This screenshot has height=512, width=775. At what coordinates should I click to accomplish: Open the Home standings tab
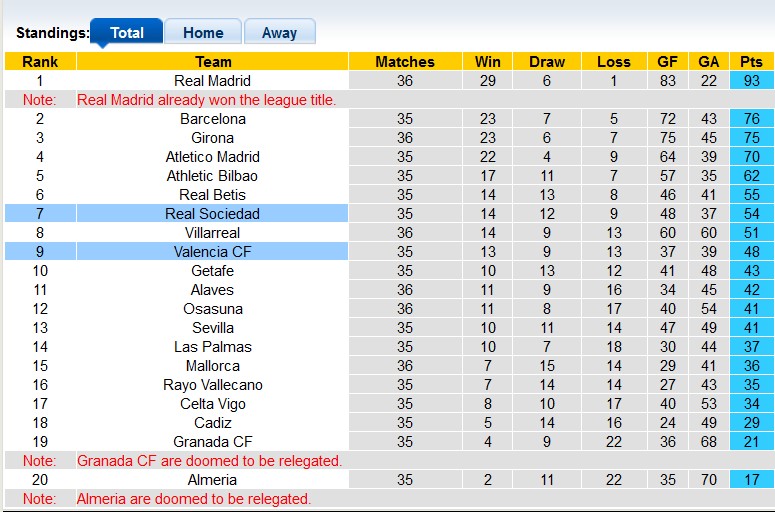[x=203, y=32]
